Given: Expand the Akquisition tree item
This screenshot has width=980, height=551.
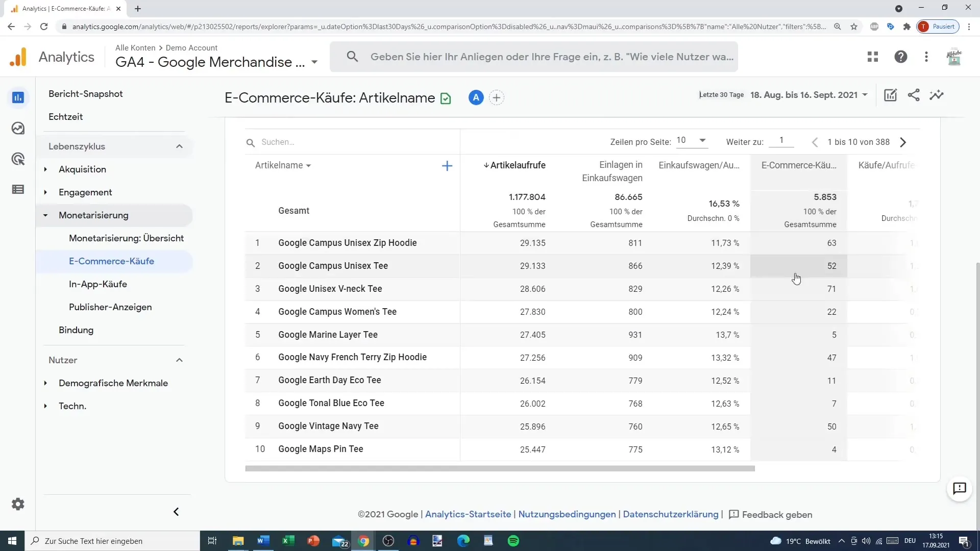Looking at the screenshot, I should [45, 169].
